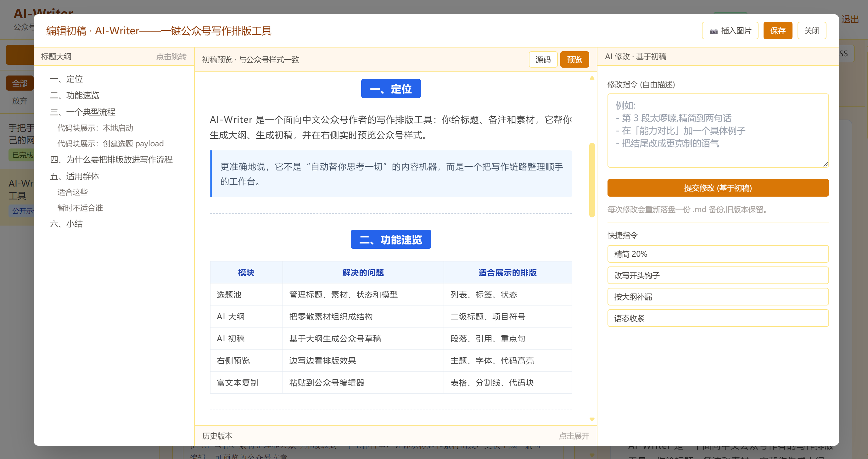Apply quick command 精简 20%

point(718,254)
